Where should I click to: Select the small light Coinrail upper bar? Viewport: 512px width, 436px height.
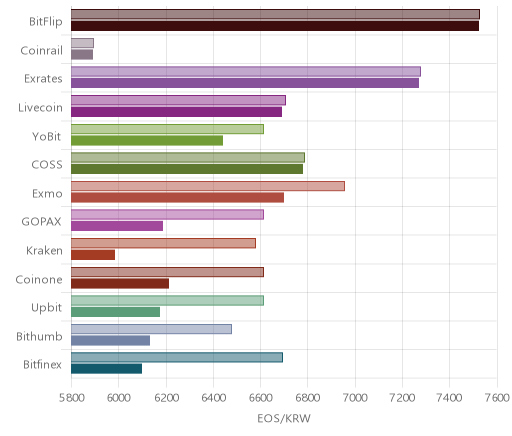82,43
